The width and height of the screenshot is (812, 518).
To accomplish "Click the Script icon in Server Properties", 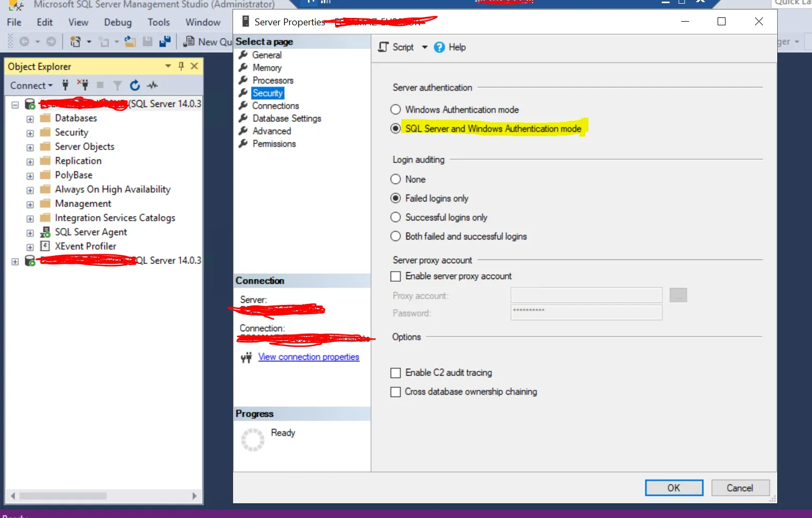I will coord(384,47).
